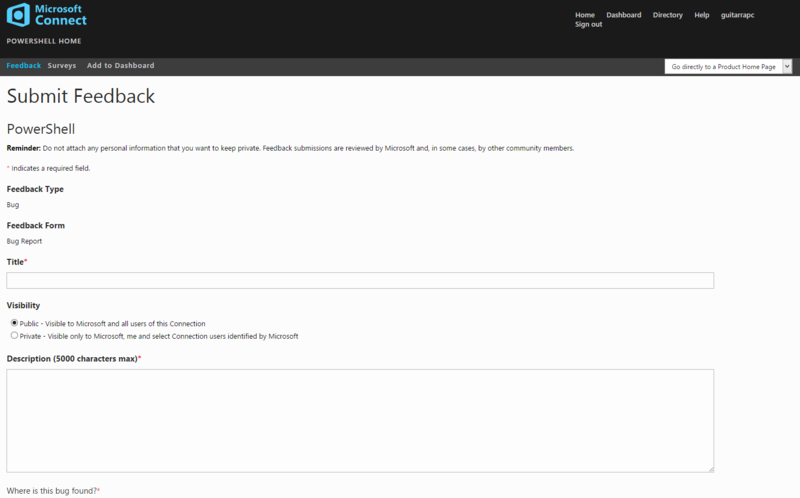The width and height of the screenshot is (800, 498).
Task: Open the POWERSHELL HOME link
Action: (44, 41)
